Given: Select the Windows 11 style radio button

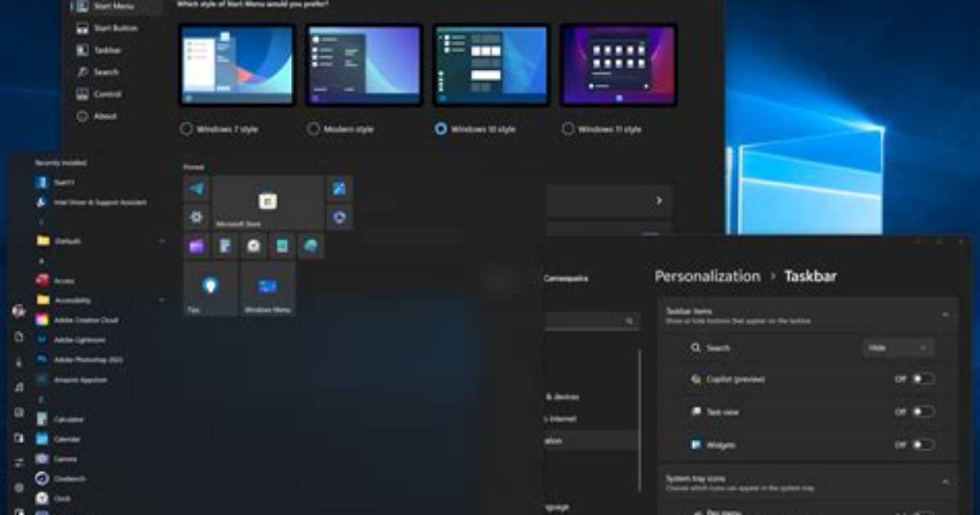Looking at the screenshot, I should coord(568,129).
